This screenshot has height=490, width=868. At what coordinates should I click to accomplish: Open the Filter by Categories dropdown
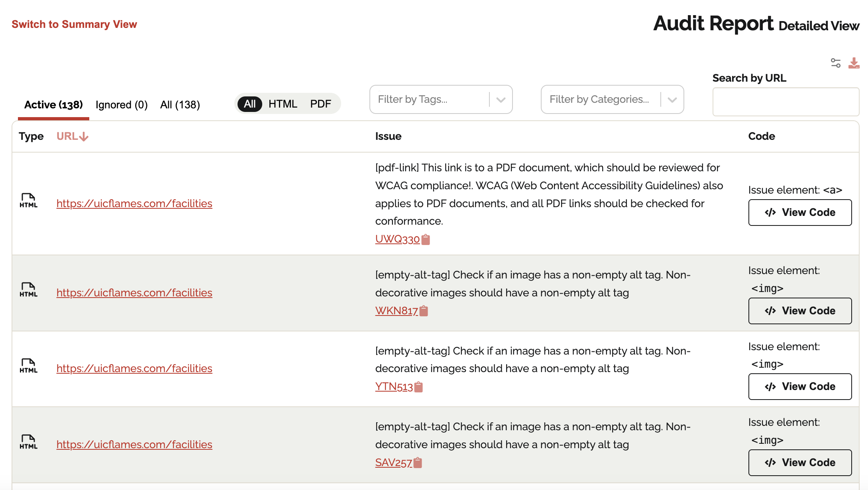pos(612,99)
